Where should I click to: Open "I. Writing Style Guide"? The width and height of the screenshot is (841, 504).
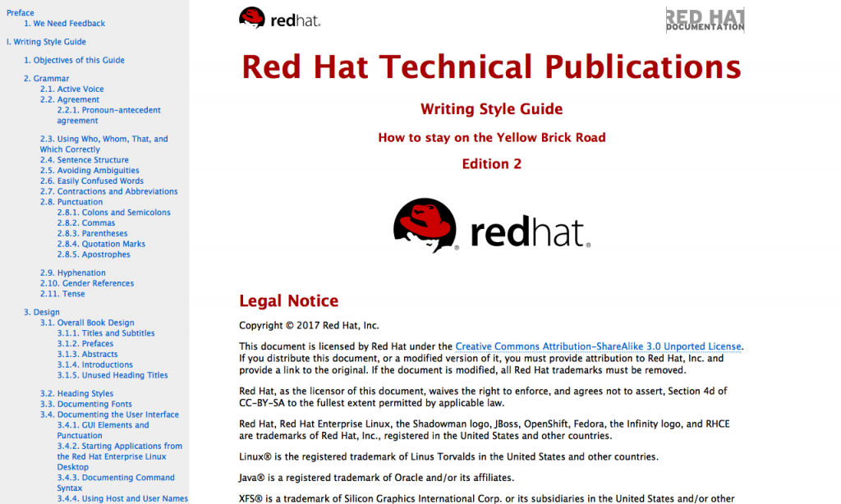coord(45,41)
